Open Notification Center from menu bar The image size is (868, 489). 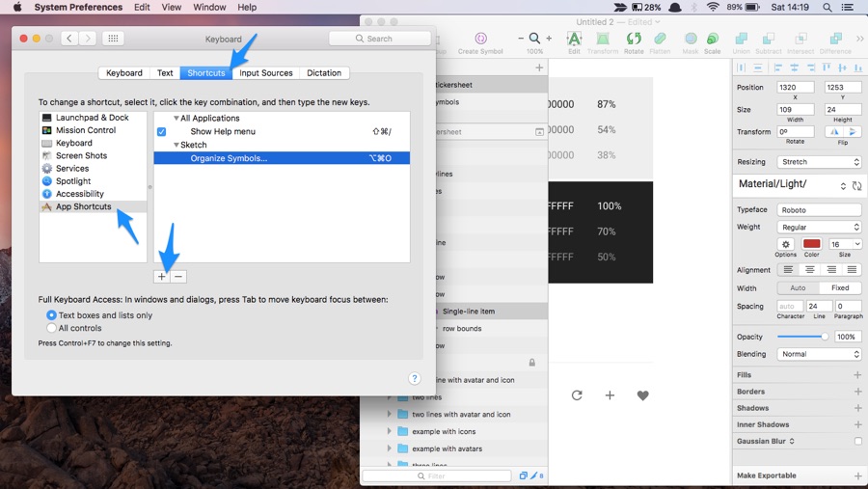pos(848,7)
